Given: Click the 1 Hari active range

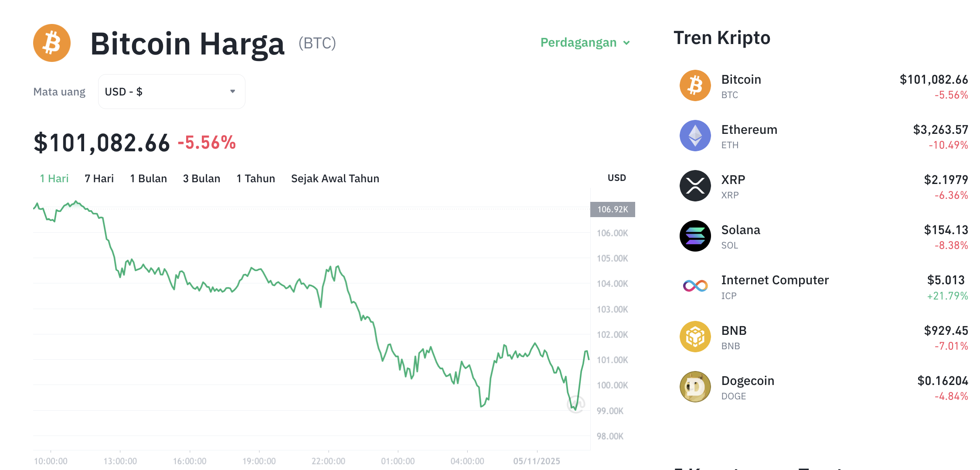Looking at the screenshot, I should pyautogui.click(x=54, y=178).
